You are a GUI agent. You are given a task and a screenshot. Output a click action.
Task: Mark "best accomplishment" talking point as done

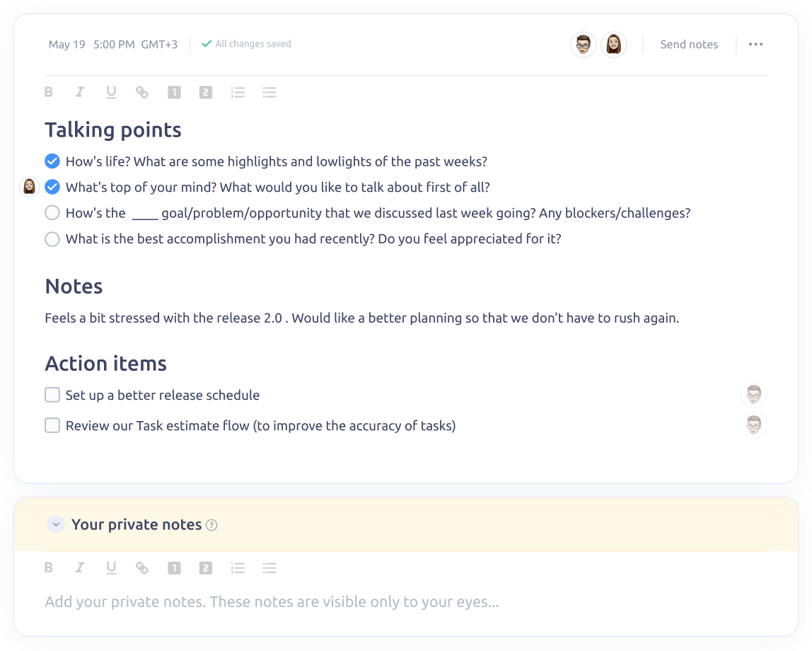click(x=52, y=238)
